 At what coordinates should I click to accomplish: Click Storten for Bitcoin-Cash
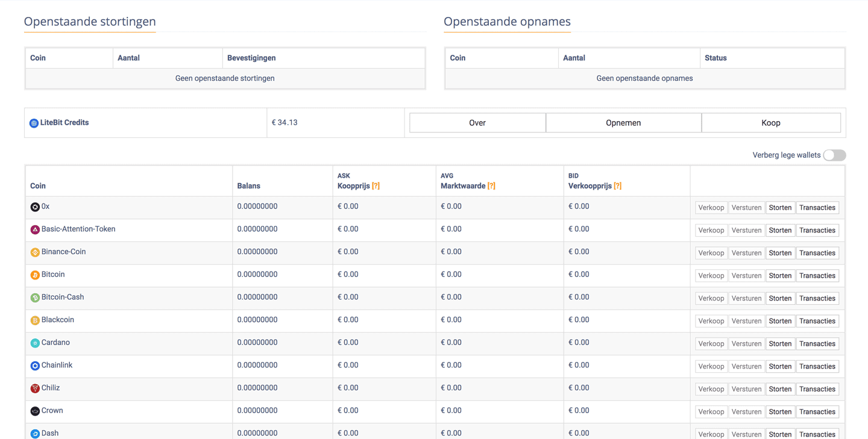coord(780,298)
